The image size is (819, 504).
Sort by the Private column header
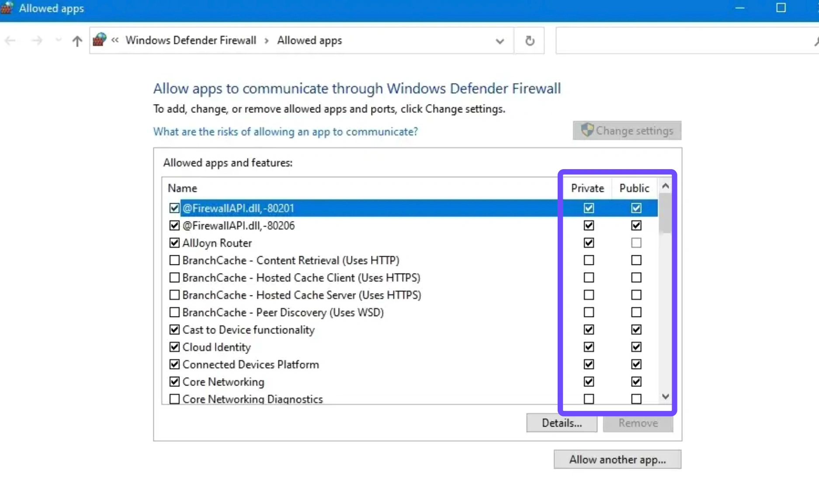[587, 188]
